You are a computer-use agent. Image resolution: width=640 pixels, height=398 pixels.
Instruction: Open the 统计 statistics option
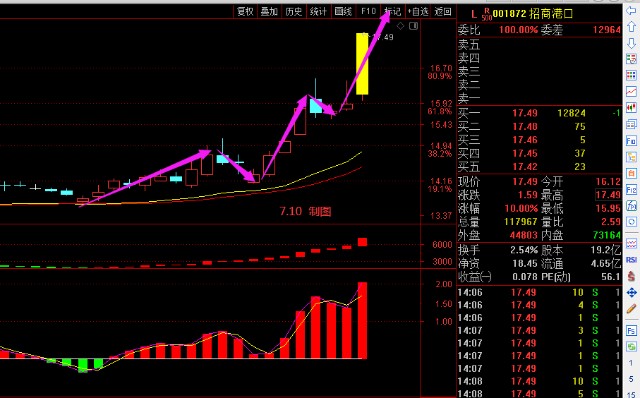pos(318,11)
